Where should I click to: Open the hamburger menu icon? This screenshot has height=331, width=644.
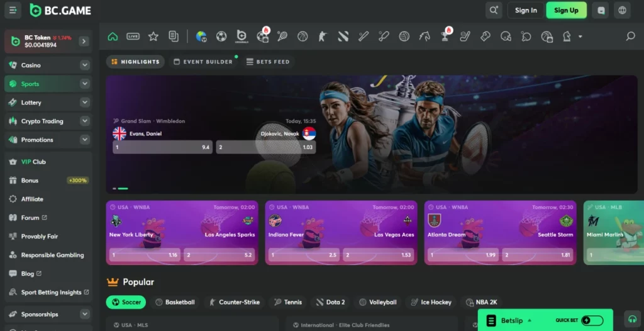13,10
